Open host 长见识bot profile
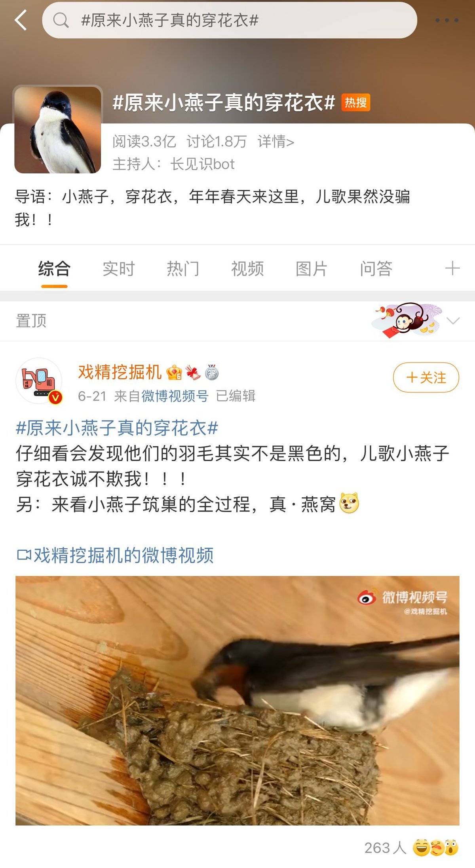The width and height of the screenshot is (475, 868). click(x=202, y=164)
